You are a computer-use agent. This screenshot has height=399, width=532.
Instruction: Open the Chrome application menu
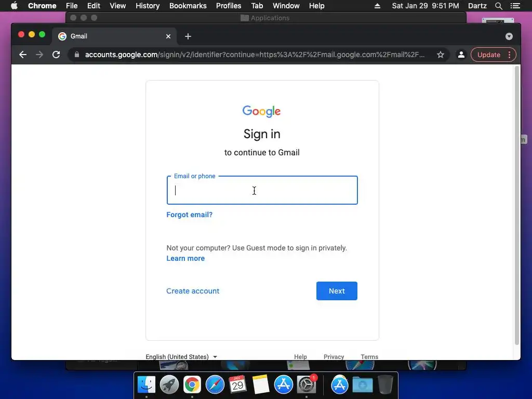click(x=42, y=6)
